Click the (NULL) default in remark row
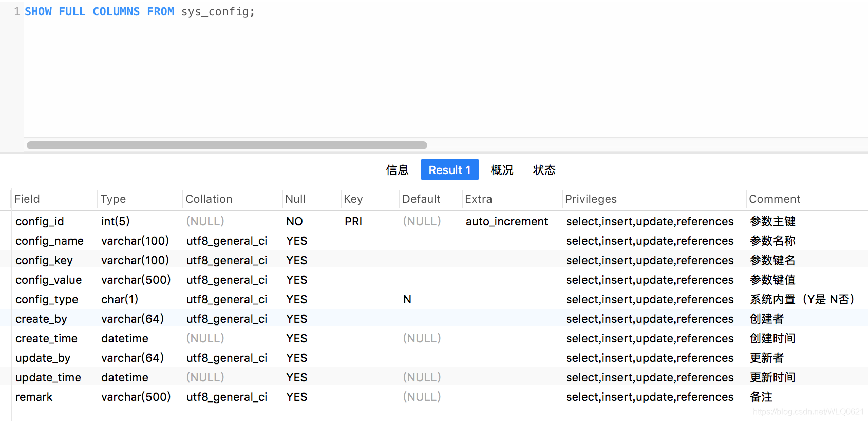 tap(422, 397)
